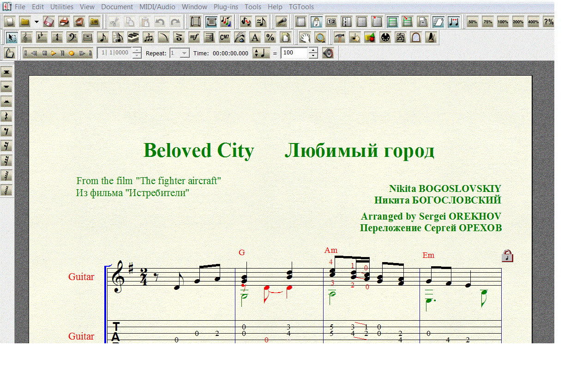
Task: Select the Repeat tool
Action: [x=210, y=37]
